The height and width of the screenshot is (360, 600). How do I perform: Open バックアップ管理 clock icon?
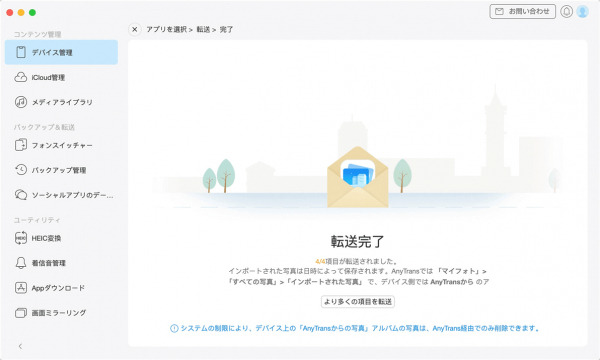pos(21,170)
